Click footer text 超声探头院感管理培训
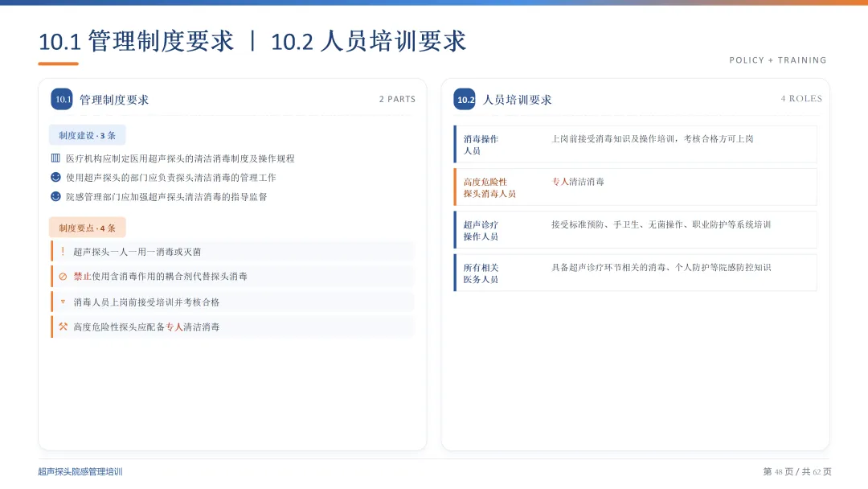The height and width of the screenshot is (489, 868). (x=80, y=472)
